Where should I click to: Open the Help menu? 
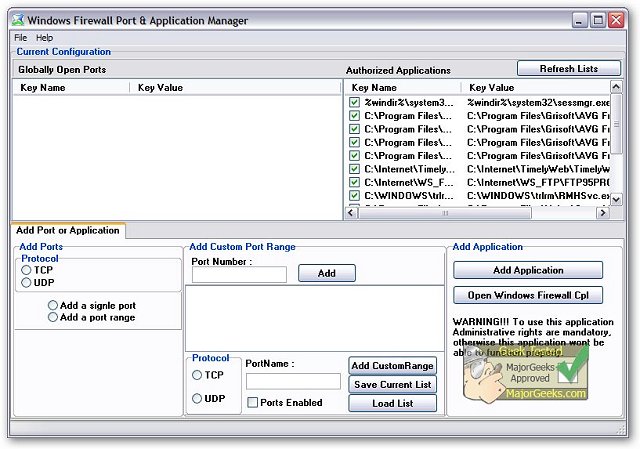click(x=44, y=38)
